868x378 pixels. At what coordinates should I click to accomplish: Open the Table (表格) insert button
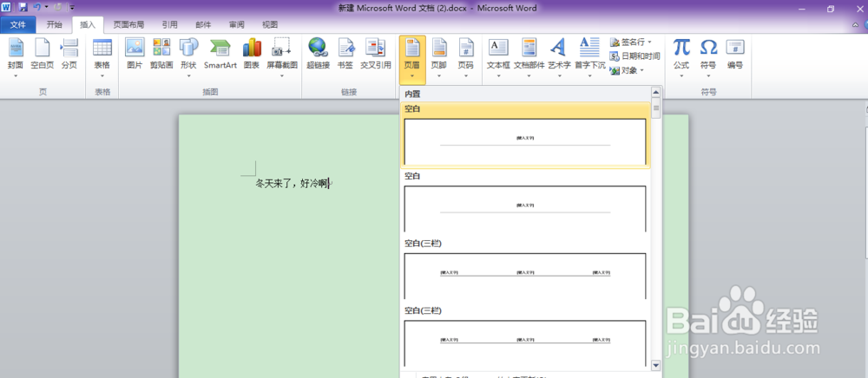click(x=102, y=57)
